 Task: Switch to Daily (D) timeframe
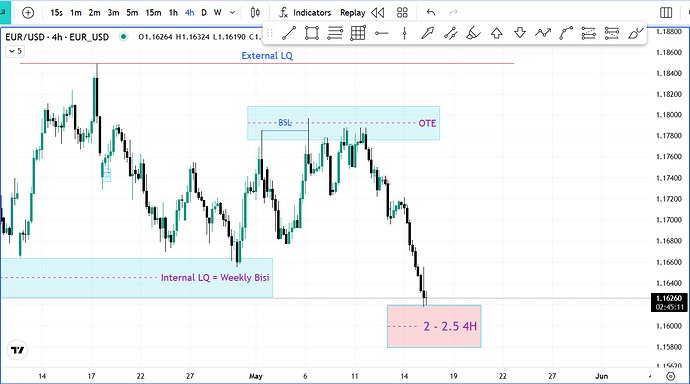(204, 13)
